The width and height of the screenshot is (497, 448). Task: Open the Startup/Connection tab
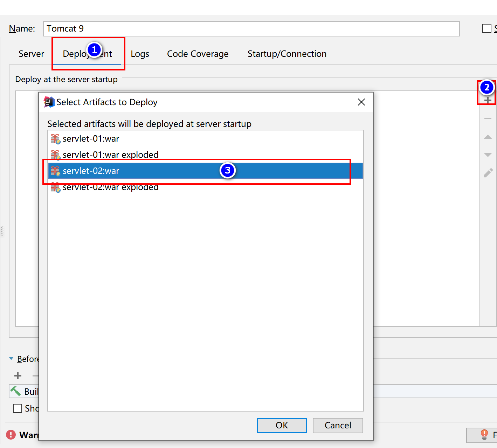pyautogui.click(x=287, y=54)
